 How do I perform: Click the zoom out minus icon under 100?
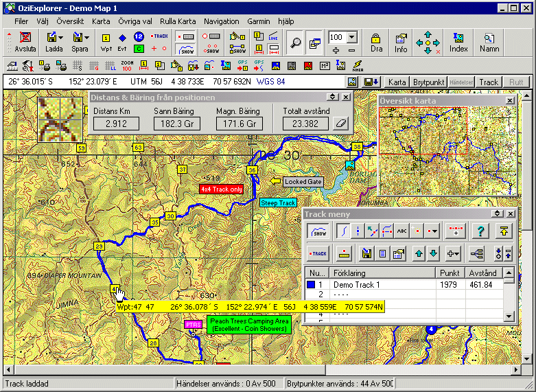coord(351,50)
